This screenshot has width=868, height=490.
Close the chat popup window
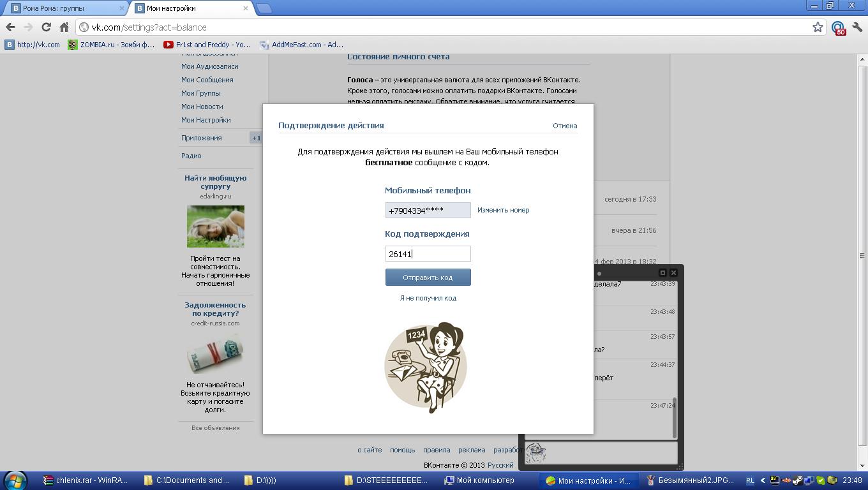673,273
